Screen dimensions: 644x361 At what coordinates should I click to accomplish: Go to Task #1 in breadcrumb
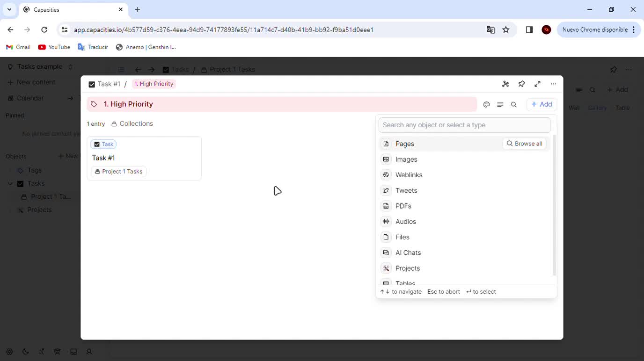point(109,84)
